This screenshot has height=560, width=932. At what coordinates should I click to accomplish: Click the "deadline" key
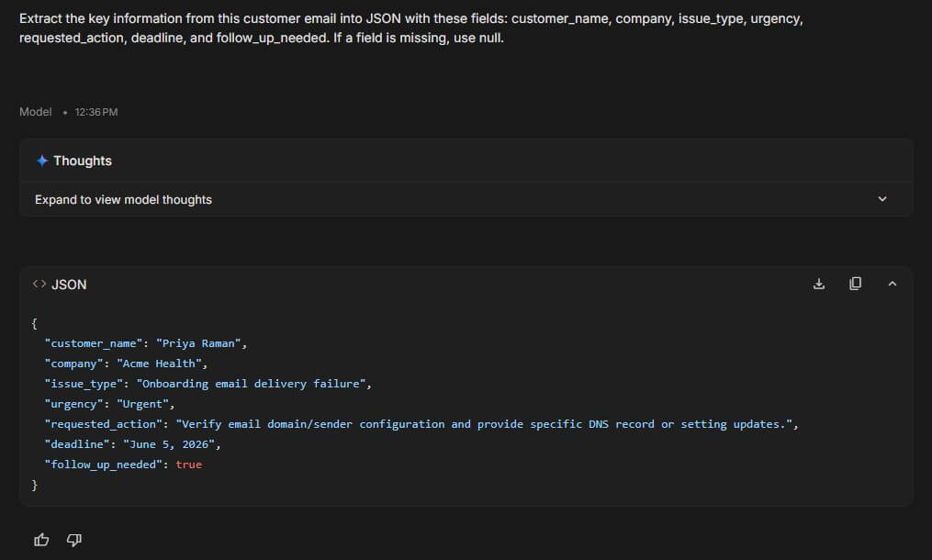77,444
